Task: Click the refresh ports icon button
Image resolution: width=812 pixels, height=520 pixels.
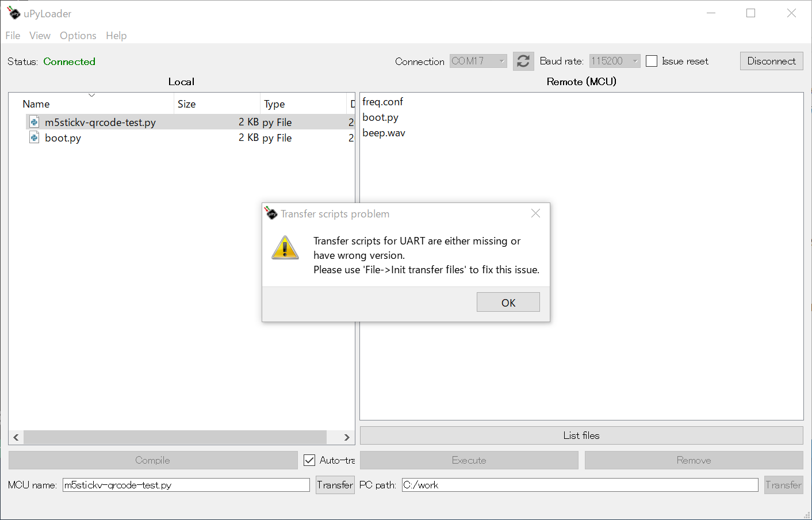Action: [523, 61]
